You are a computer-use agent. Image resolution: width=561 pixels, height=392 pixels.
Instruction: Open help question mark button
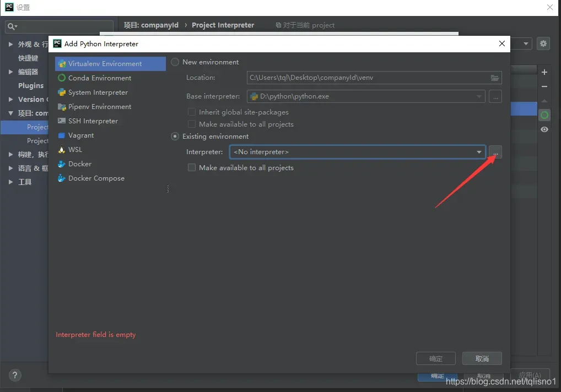[x=15, y=375]
